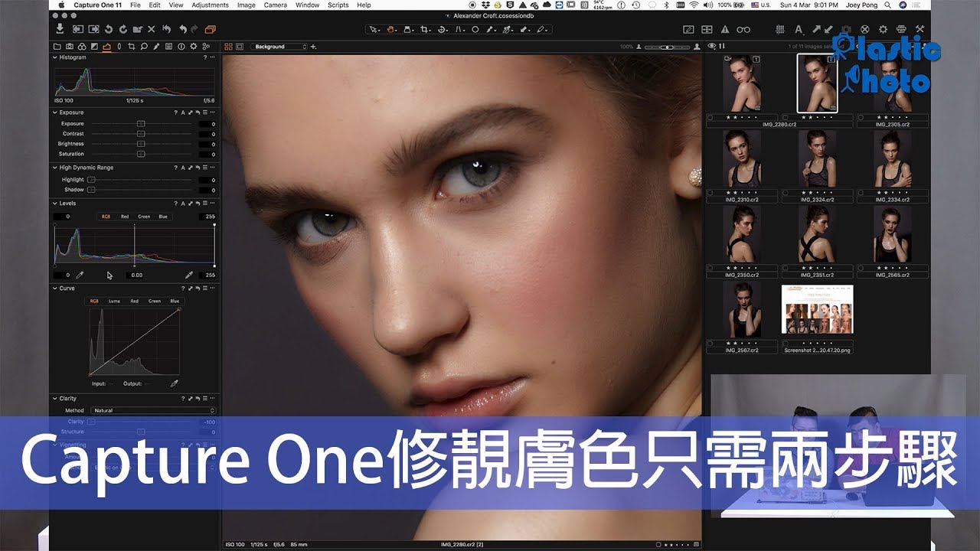Image resolution: width=980 pixels, height=551 pixels.
Task: Open the Color tool tab icon
Action: point(82,46)
